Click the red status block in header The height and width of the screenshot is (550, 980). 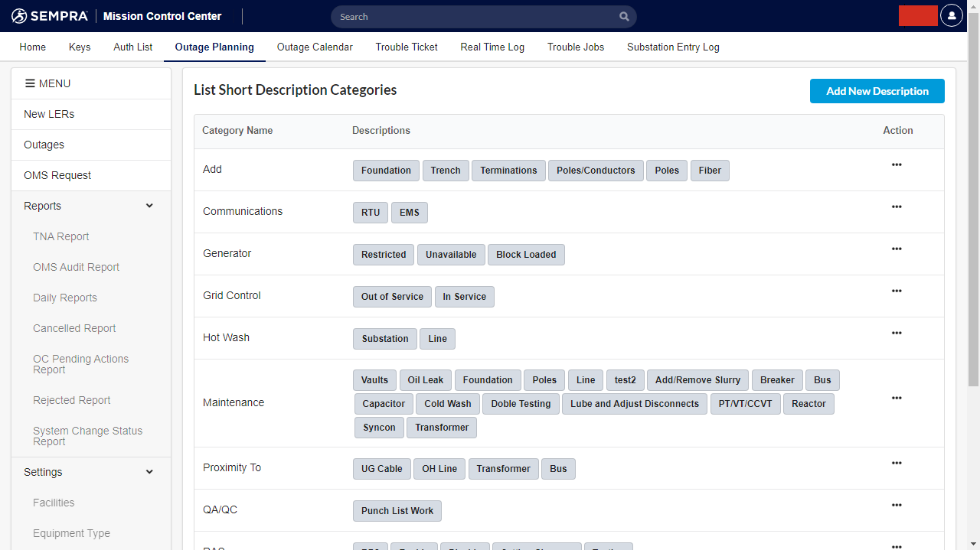(918, 16)
